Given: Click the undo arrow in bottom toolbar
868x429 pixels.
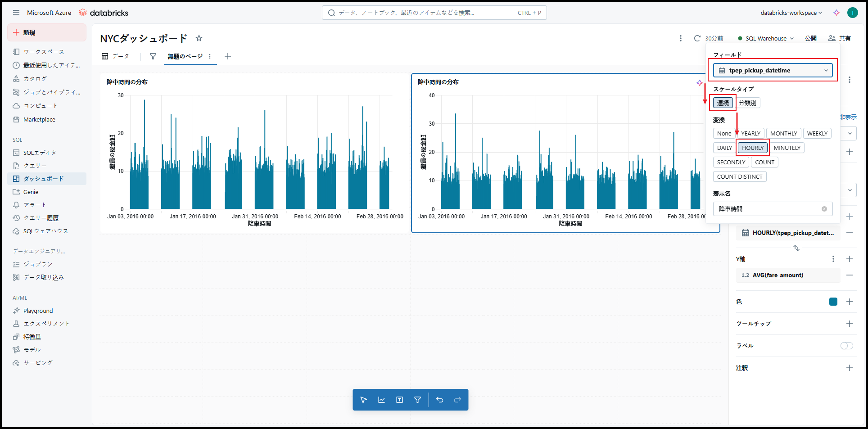Looking at the screenshot, I should (x=439, y=400).
